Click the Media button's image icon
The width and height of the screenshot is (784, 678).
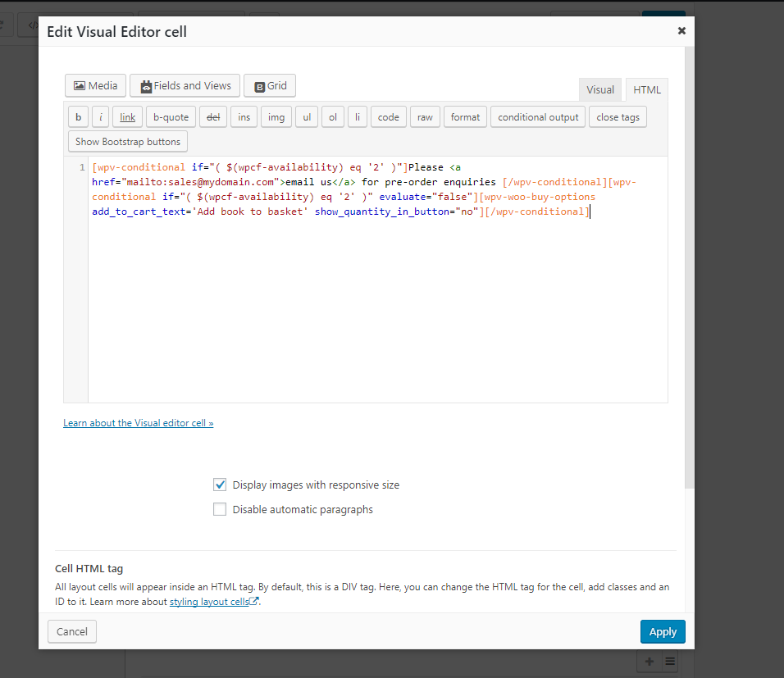[x=80, y=85]
